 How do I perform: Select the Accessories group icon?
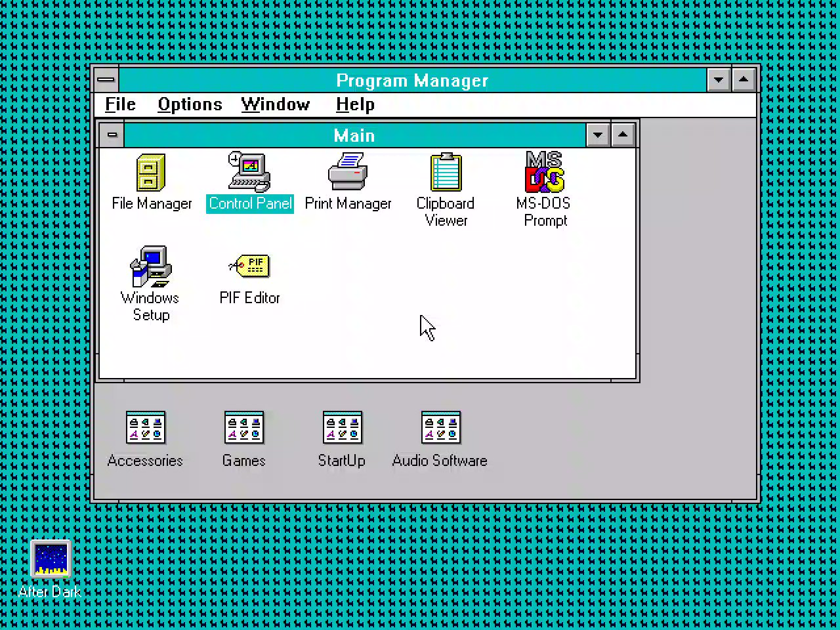tap(146, 428)
